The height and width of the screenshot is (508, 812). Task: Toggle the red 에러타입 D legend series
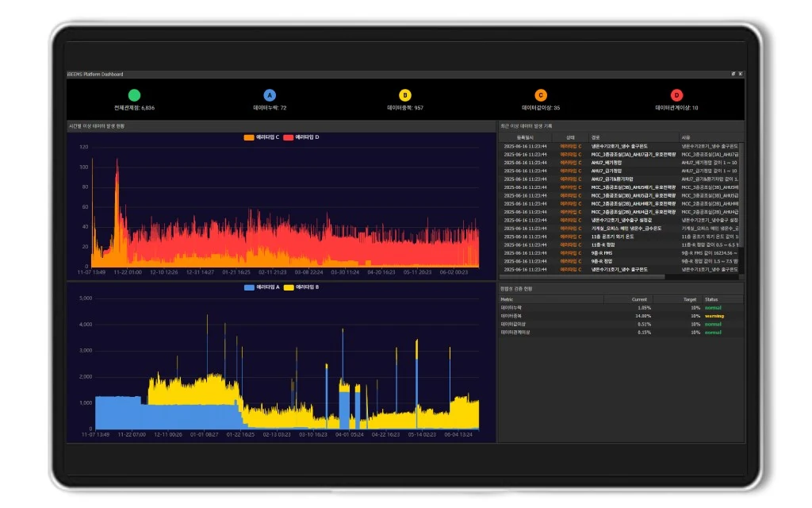[301, 137]
